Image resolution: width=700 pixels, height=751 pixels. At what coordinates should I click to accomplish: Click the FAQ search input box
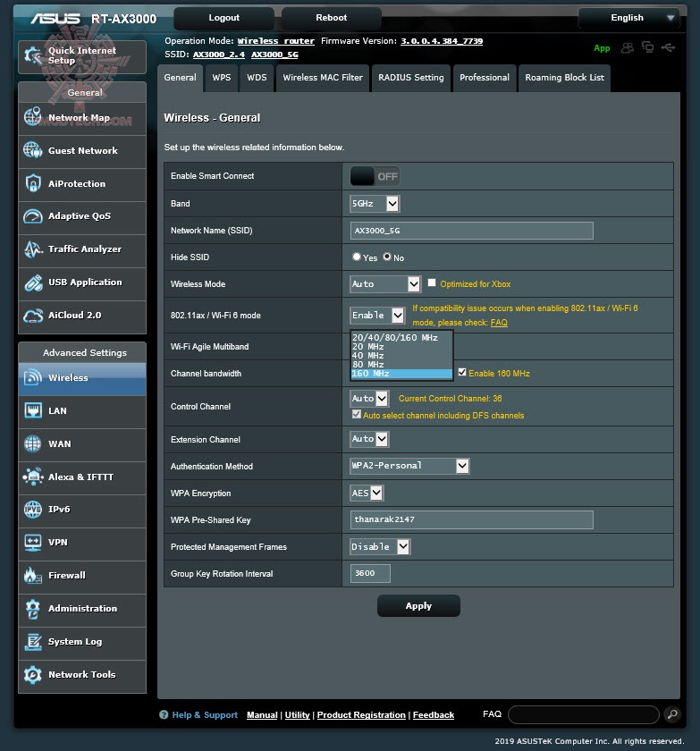(x=584, y=714)
